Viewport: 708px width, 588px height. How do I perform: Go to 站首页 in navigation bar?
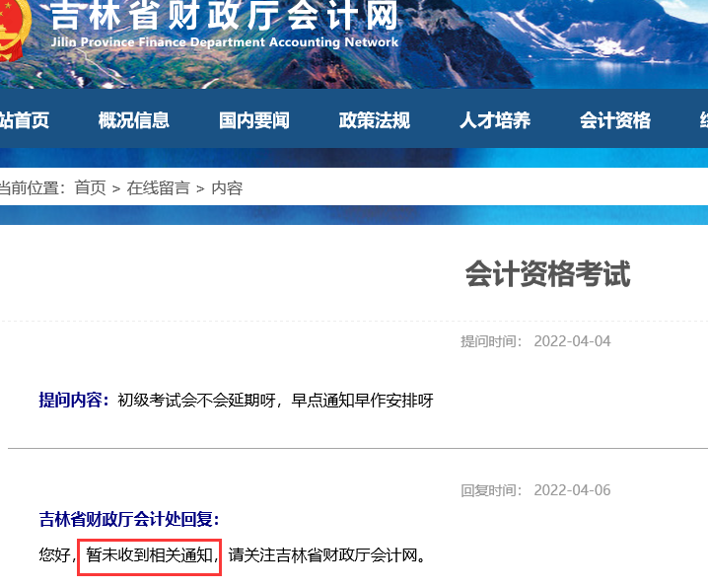pos(24,120)
